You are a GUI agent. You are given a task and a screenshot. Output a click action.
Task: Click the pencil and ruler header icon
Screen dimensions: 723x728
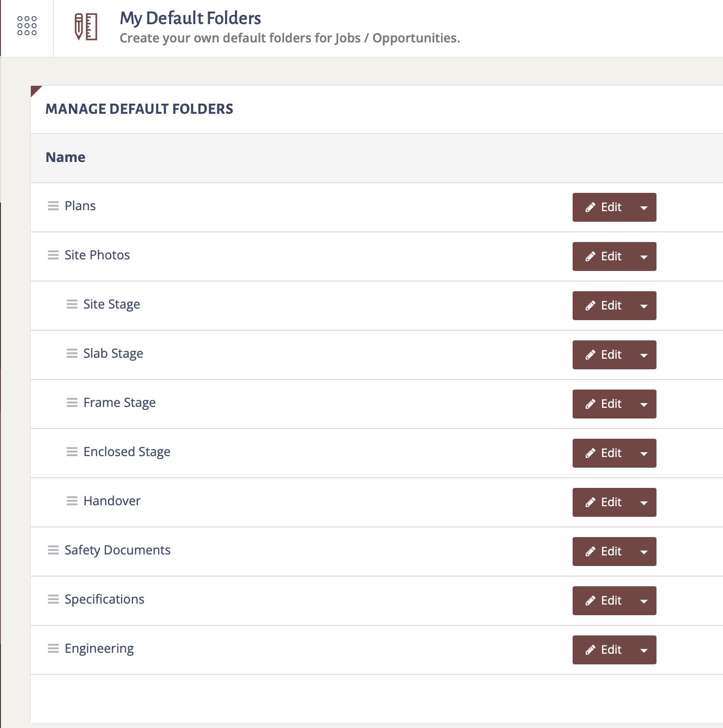click(86, 27)
